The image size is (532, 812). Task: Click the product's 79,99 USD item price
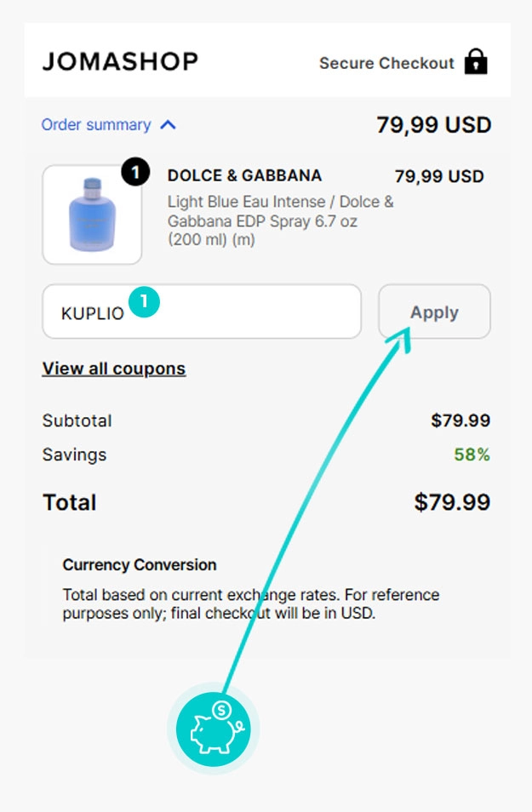438,176
